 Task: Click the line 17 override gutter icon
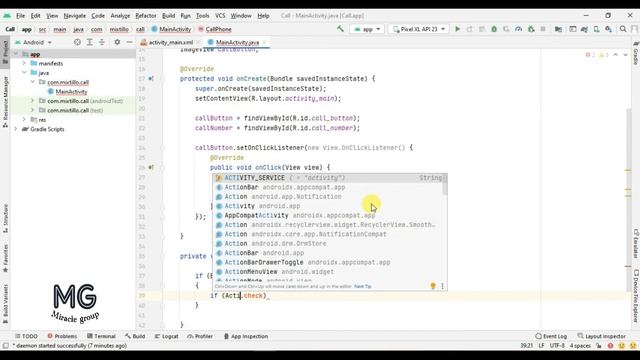click(151, 78)
